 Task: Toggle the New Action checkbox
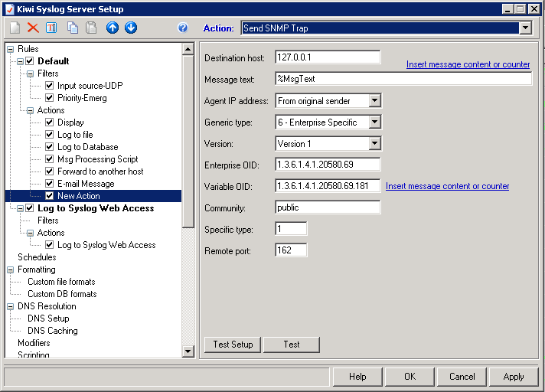[49, 196]
